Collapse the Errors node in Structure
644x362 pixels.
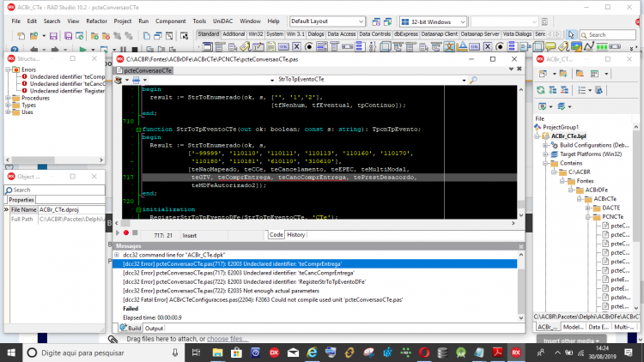tap(8, 69)
